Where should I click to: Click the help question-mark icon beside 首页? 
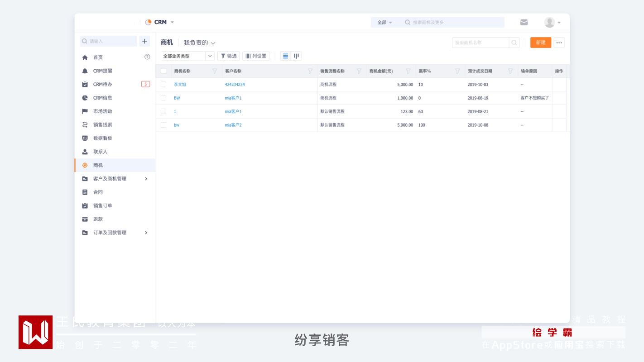(147, 57)
